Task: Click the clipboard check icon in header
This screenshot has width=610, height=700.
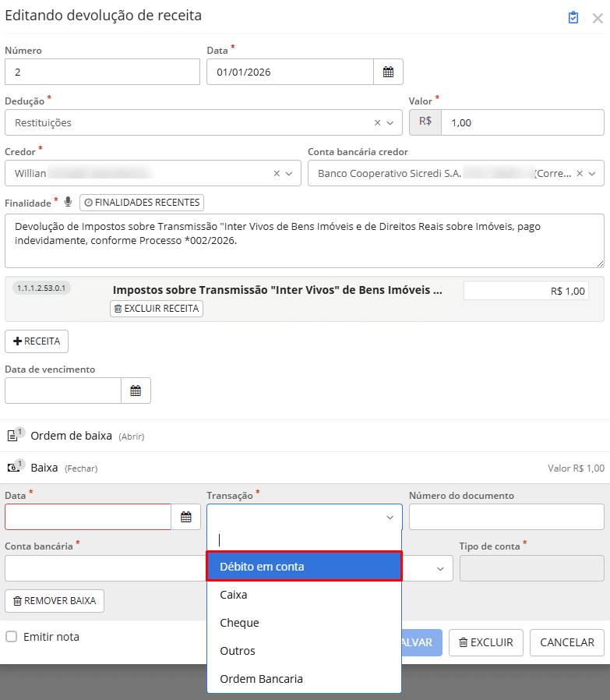Action: 573,17
